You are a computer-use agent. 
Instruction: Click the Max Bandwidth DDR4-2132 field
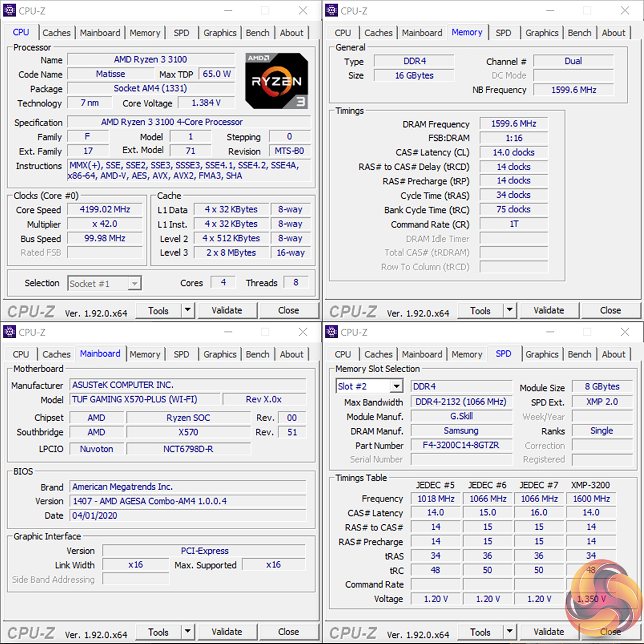pyautogui.click(x=462, y=402)
